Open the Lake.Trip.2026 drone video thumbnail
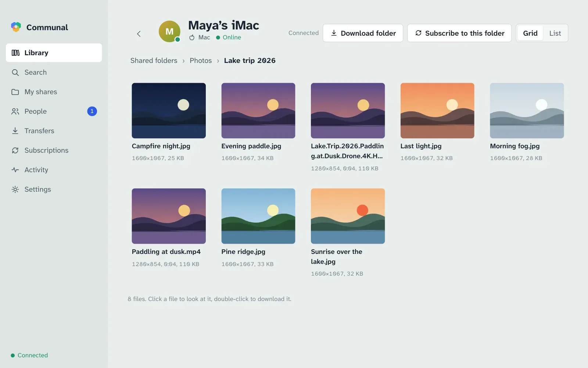 tap(348, 110)
